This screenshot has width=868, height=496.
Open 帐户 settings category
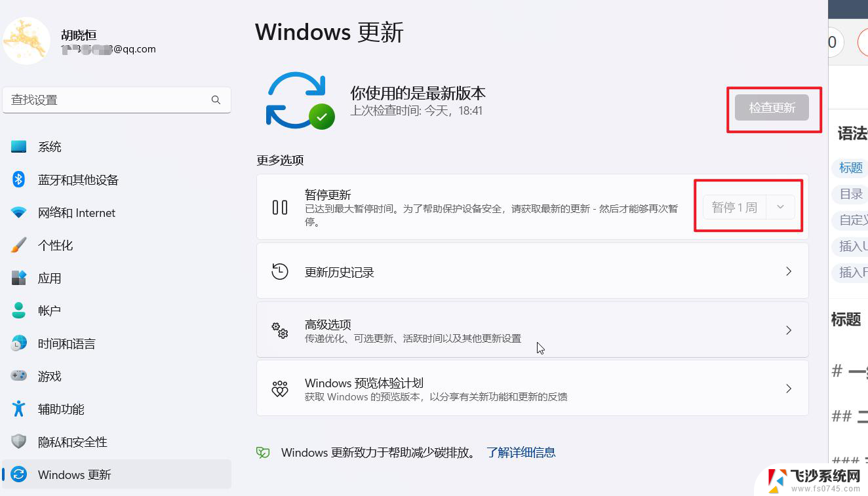[x=117, y=311]
